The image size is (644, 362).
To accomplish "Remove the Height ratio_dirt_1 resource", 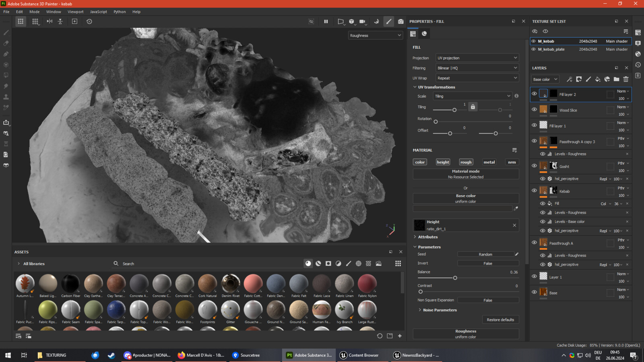I will click(514, 225).
